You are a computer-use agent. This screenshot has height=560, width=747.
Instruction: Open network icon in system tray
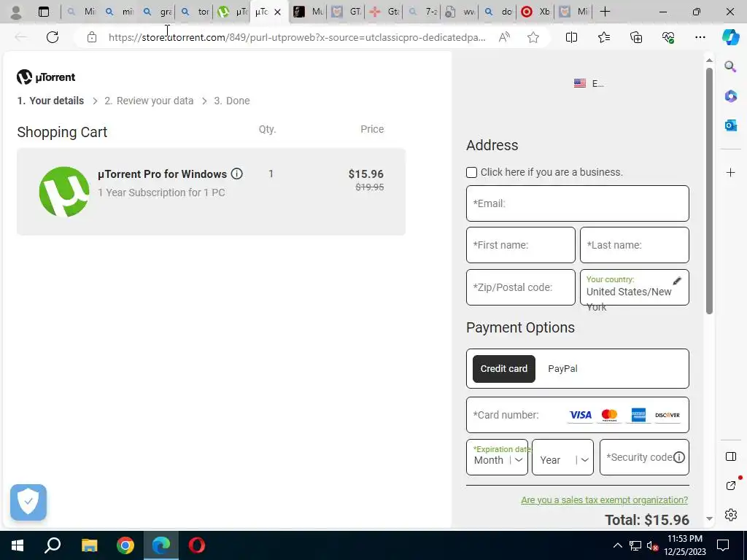click(x=635, y=545)
